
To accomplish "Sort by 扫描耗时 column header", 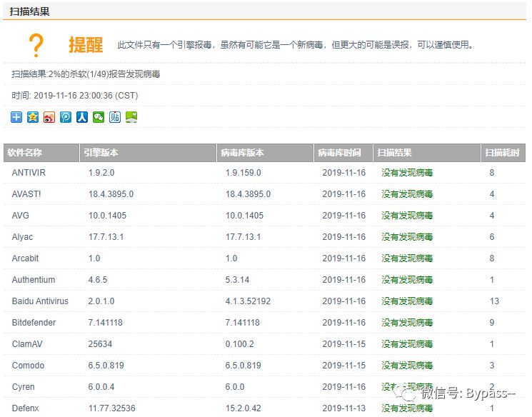I will tap(503, 153).
